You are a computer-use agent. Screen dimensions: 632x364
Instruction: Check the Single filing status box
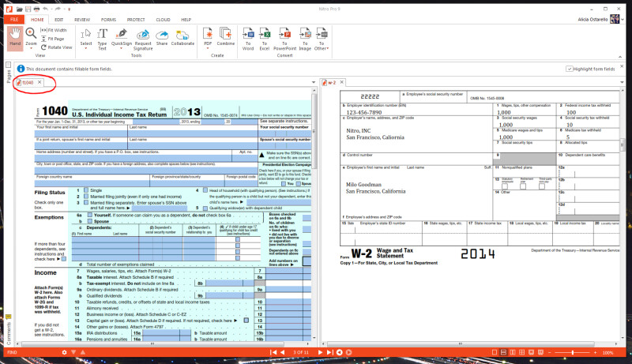click(86, 190)
